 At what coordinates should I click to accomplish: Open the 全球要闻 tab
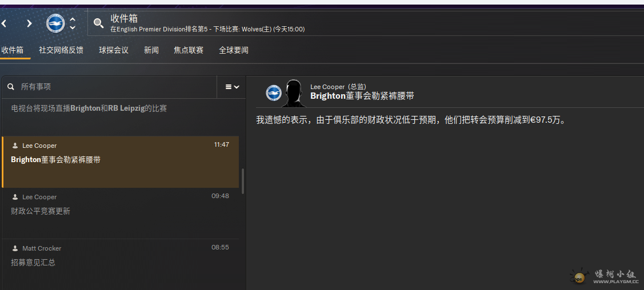(x=234, y=50)
